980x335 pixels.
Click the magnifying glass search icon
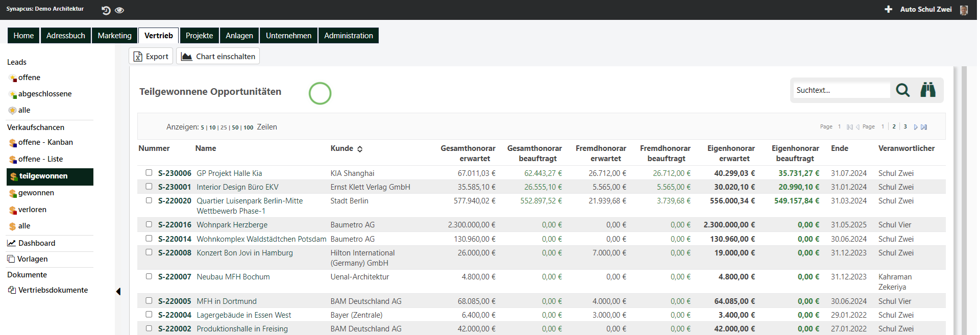coord(902,90)
